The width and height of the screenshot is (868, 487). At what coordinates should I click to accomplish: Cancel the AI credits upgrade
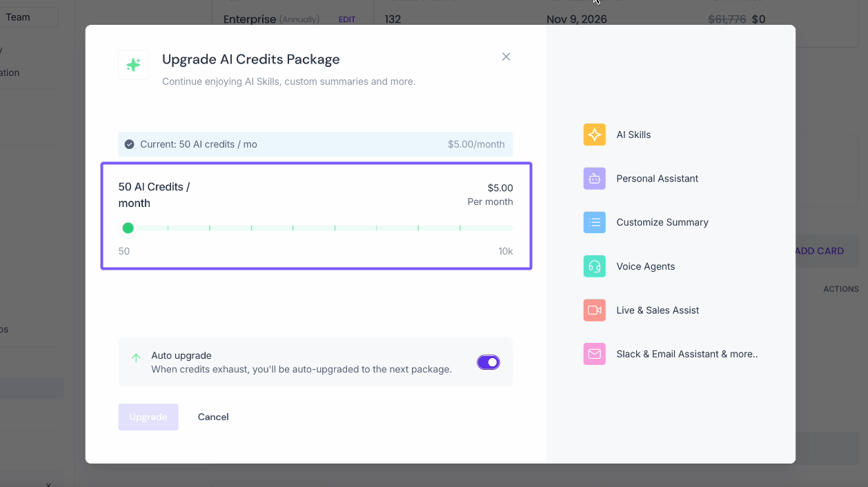213,417
